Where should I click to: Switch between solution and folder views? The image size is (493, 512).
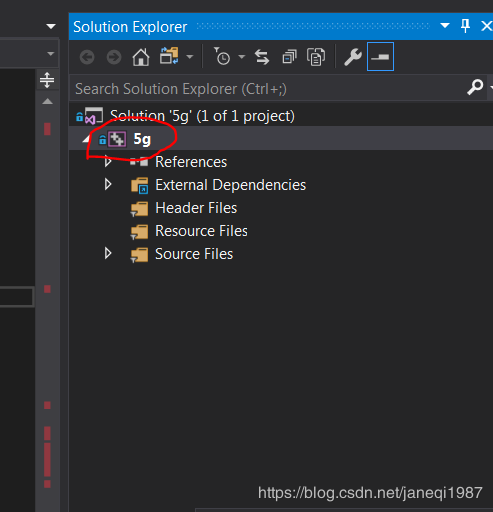tap(169, 56)
